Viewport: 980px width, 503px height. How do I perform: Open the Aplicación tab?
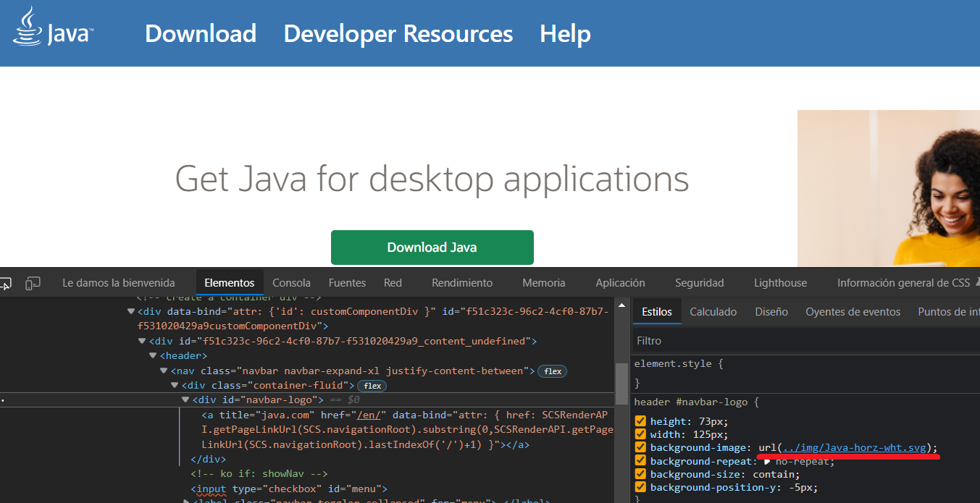(x=620, y=283)
